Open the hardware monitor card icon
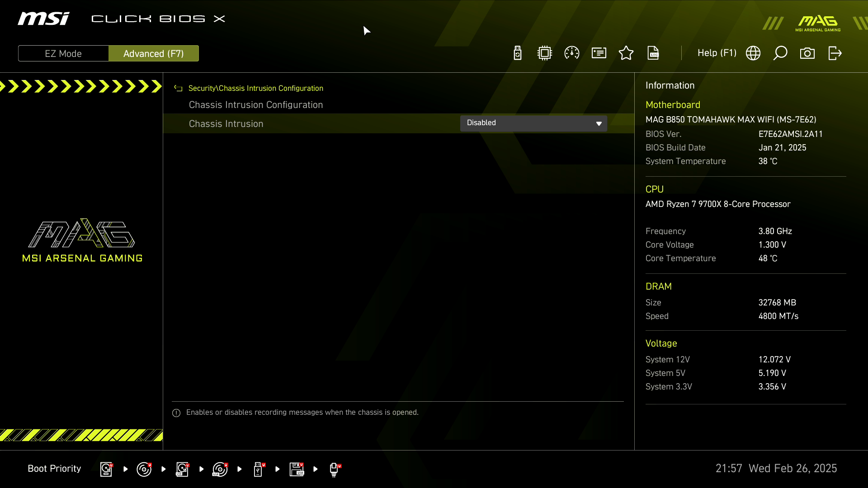 (599, 53)
